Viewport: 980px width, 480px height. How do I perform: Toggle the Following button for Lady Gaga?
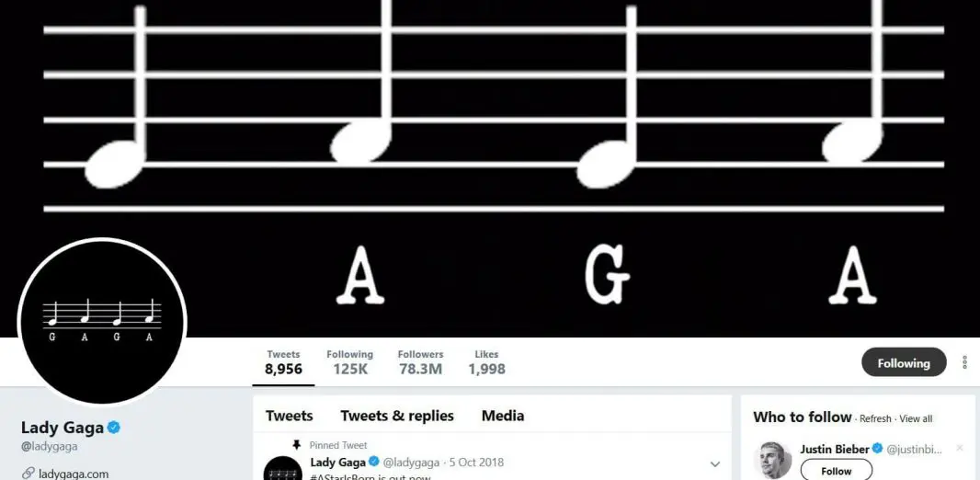(904, 362)
